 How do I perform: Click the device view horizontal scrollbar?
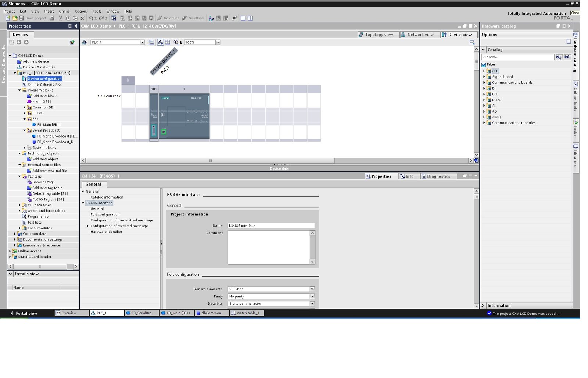[210, 161]
